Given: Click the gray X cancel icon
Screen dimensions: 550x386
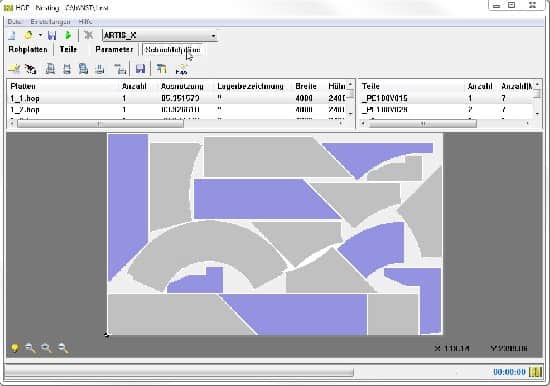Looking at the screenshot, I should [x=88, y=35].
